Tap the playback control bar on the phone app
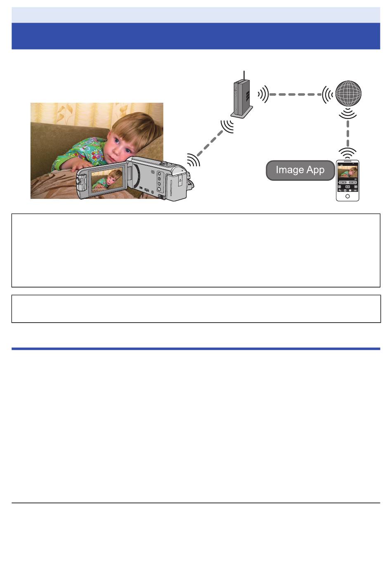The image size is (392, 576). tap(347, 182)
